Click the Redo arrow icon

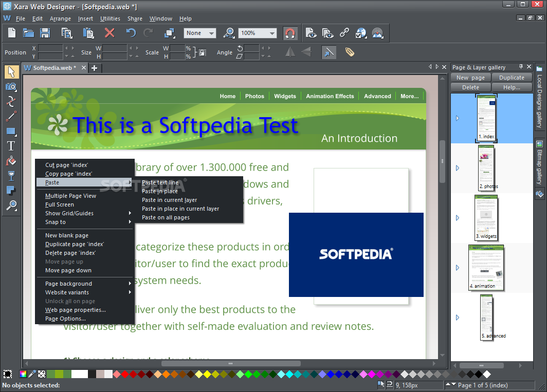148,33
